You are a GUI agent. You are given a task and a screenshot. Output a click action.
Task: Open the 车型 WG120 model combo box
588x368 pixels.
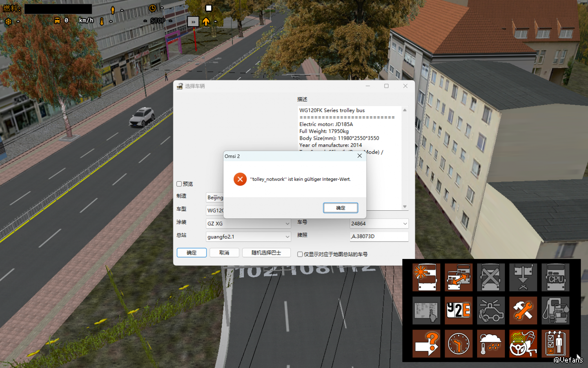click(x=215, y=210)
